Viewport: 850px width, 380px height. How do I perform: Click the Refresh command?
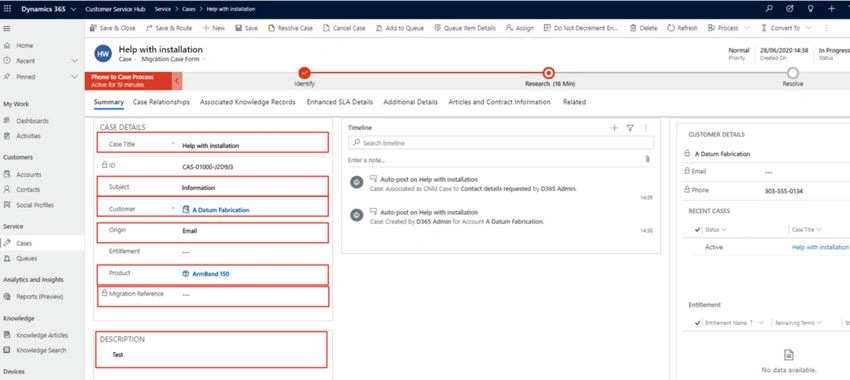click(x=682, y=28)
